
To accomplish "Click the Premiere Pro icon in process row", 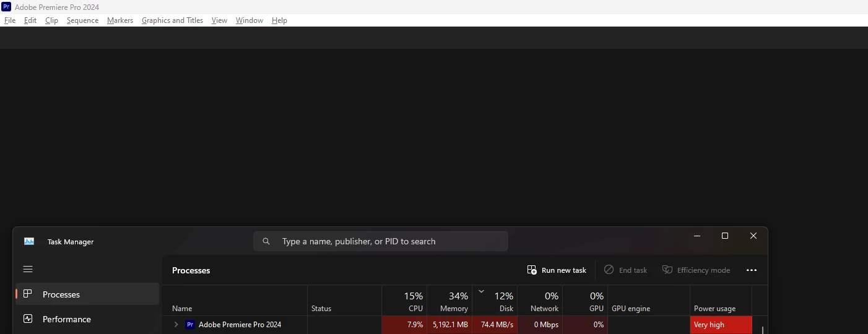I will 190,325.
